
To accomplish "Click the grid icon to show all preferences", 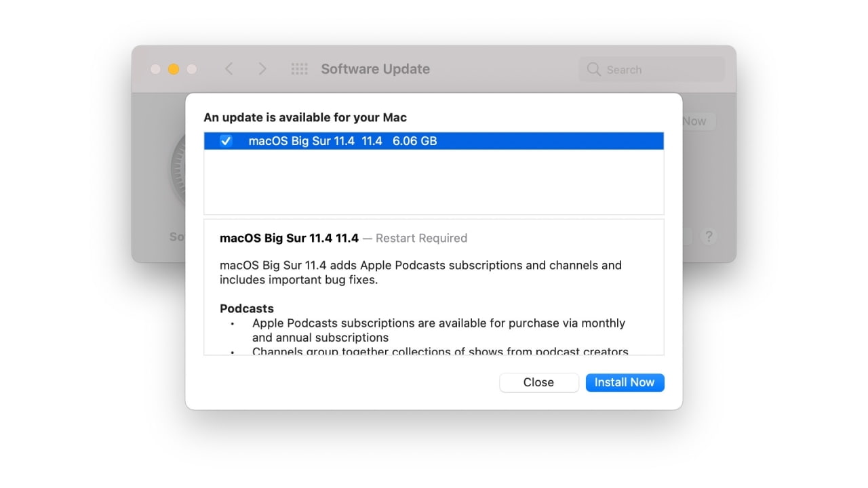I will [299, 68].
